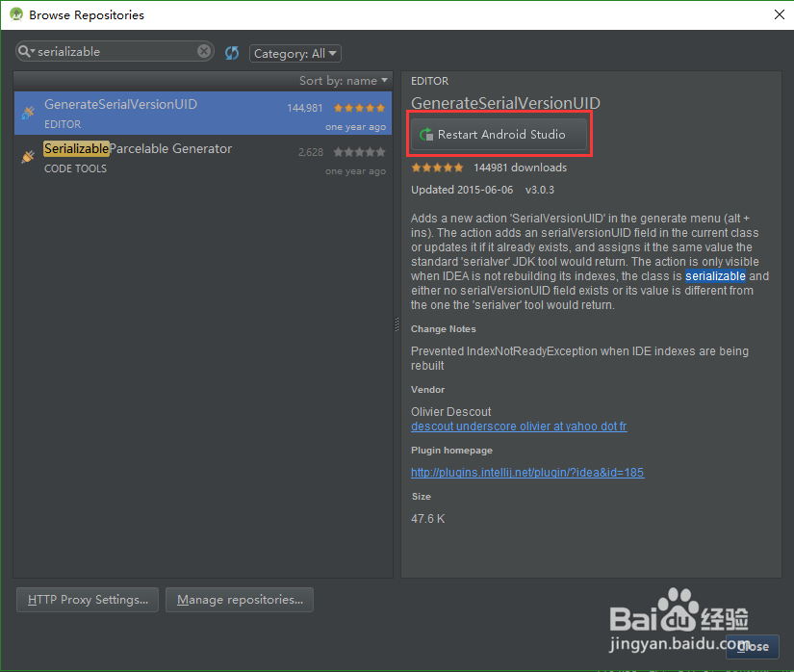Click the 'Olivier Descout' vendor name
Image resolution: width=794 pixels, height=672 pixels.
pyautogui.click(x=450, y=412)
